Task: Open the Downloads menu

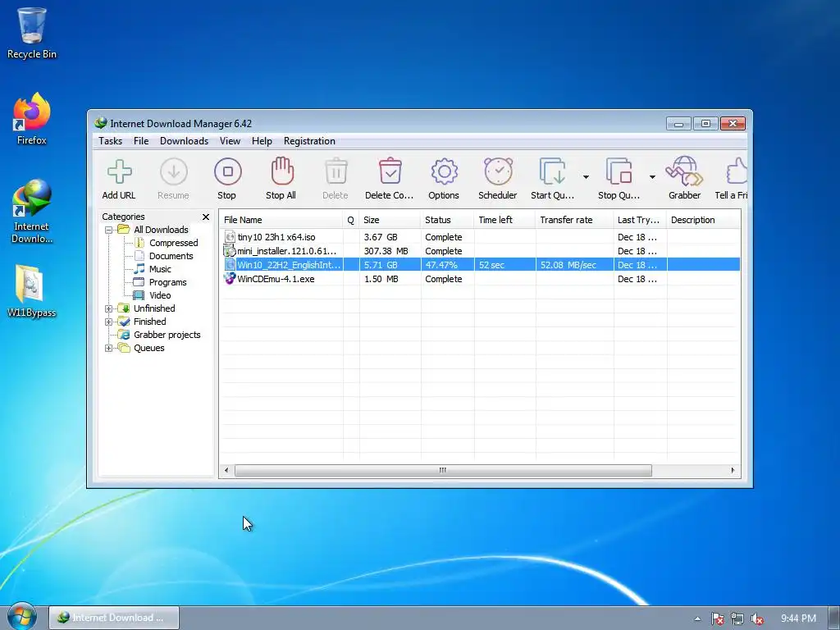Action: tap(185, 141)
